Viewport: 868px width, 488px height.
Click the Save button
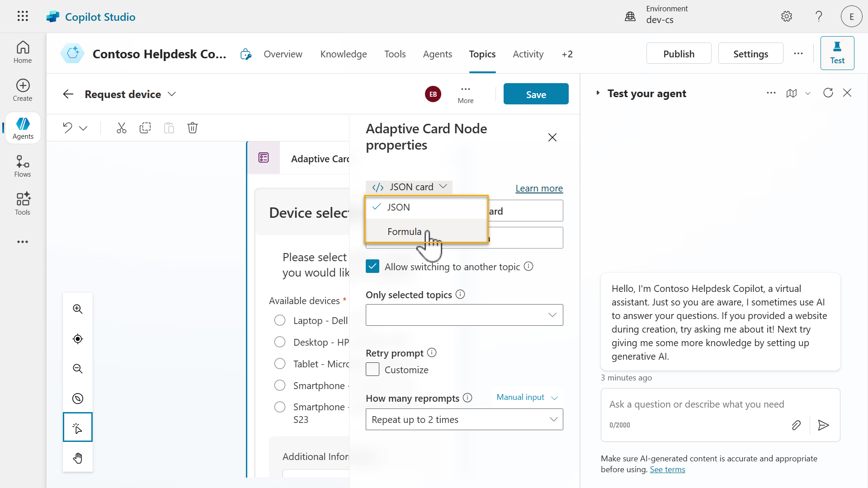(x=536, y=94)
